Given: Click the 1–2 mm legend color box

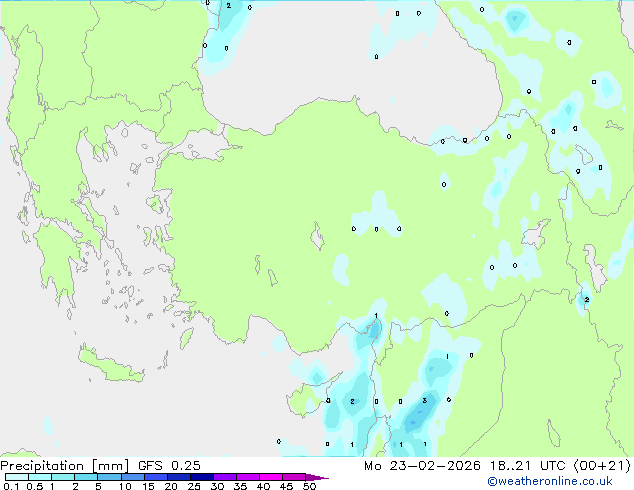Looking at the screenshot, I should 63,477.
